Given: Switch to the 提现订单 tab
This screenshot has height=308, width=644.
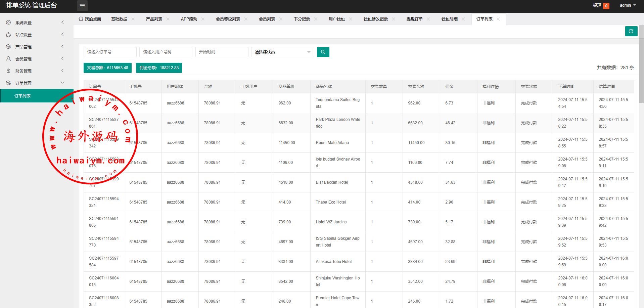Looking at the screenshot, I should coord(414,19).
